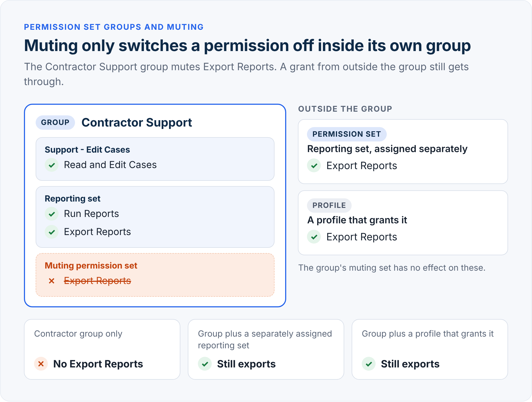
Task: Click the check icon in the separately assigned reporting set card
Action: point(205,364)
